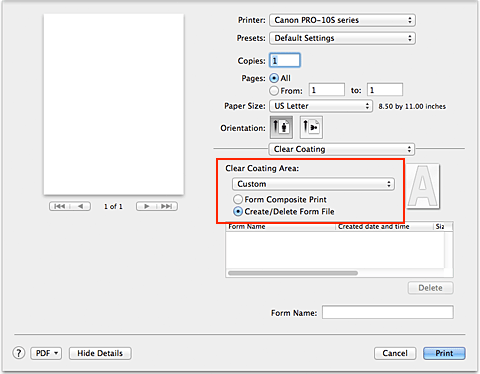Click the clear coating letter A preview
The image size is (480, 374).
click(423, 186)
